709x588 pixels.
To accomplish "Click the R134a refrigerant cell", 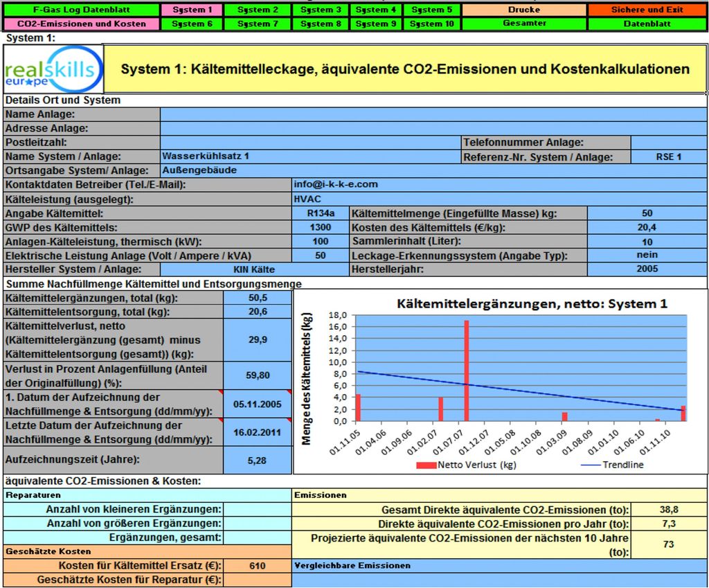I will point(321,213).
